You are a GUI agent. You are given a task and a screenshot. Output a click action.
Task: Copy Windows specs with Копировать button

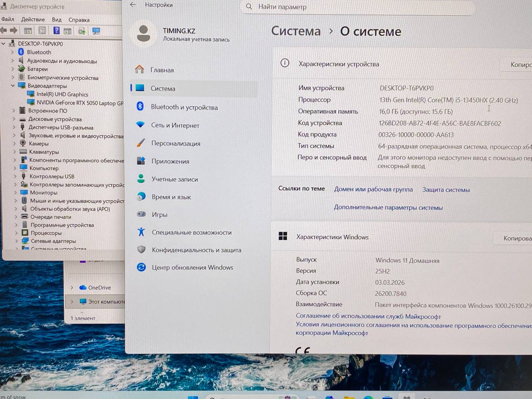513,238
